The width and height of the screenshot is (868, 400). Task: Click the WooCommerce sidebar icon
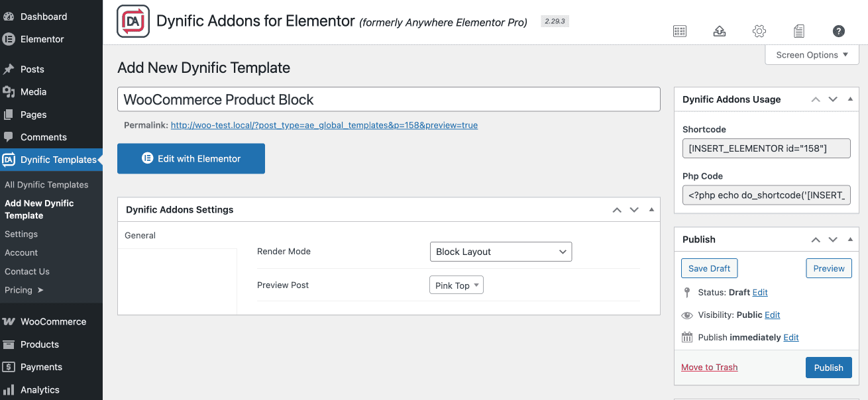click(x=9, y=321)
